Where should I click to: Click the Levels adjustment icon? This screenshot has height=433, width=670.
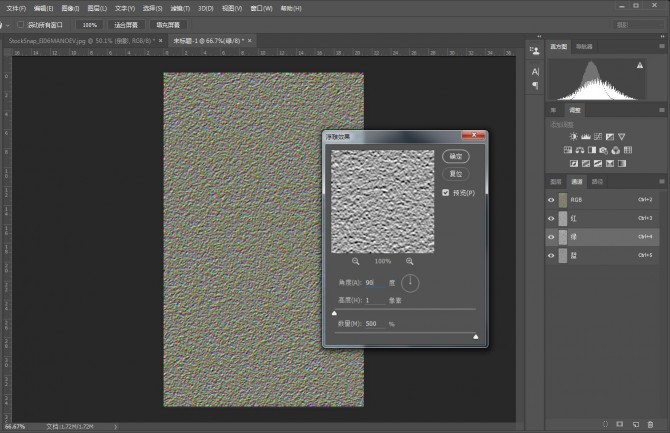587,135
